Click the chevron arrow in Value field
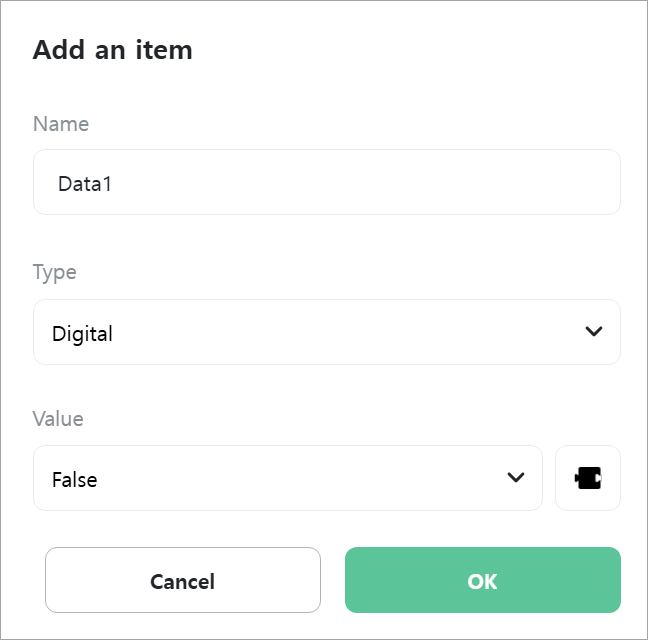The image size is (648, 640). pyautogui.click(x=515, y=478)
